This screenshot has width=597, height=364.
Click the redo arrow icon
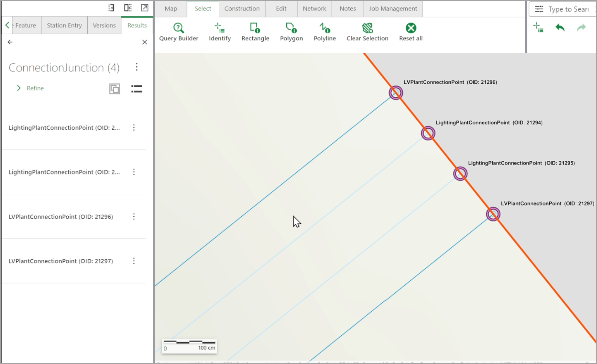click(581, 28)
